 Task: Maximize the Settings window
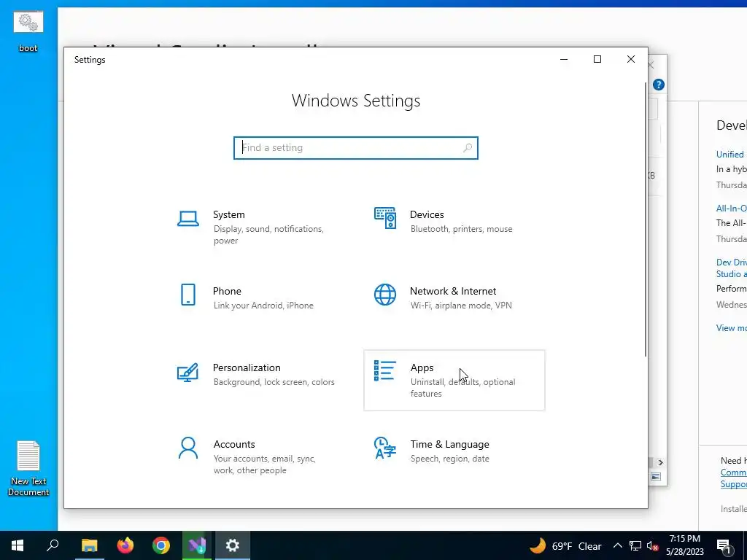(x=597, y=60)
